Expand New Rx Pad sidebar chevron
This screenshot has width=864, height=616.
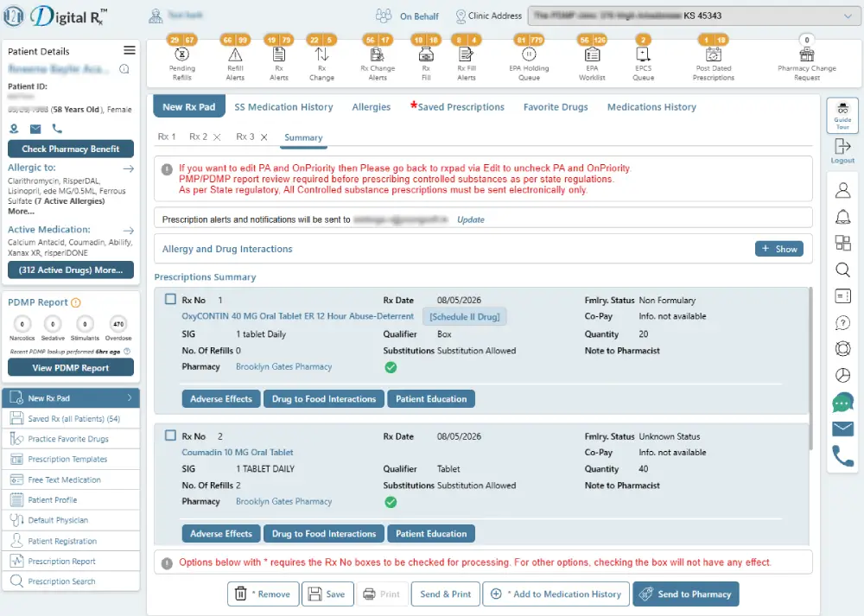(x=130, y=397)
